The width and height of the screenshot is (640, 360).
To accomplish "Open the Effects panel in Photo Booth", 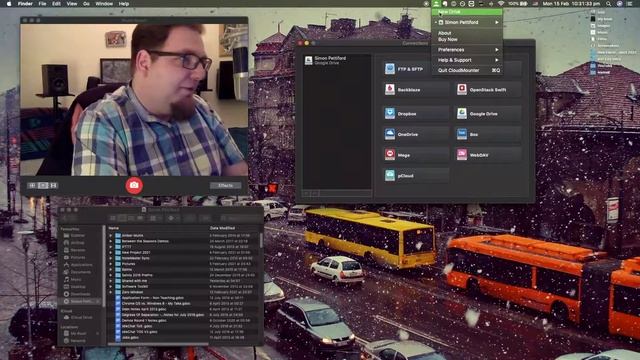I will point(225,185).
